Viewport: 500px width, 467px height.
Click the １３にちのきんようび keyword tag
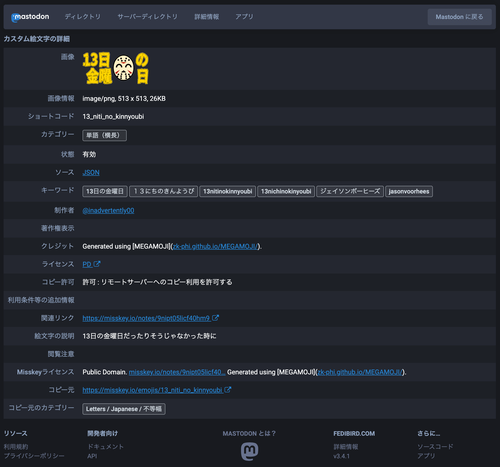(163, 191)
